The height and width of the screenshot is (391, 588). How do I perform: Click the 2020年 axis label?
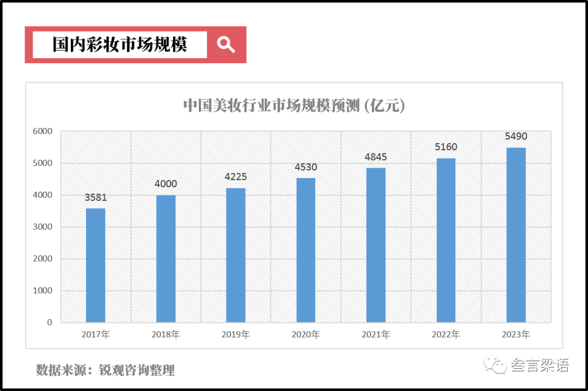[x=306, y=334]
